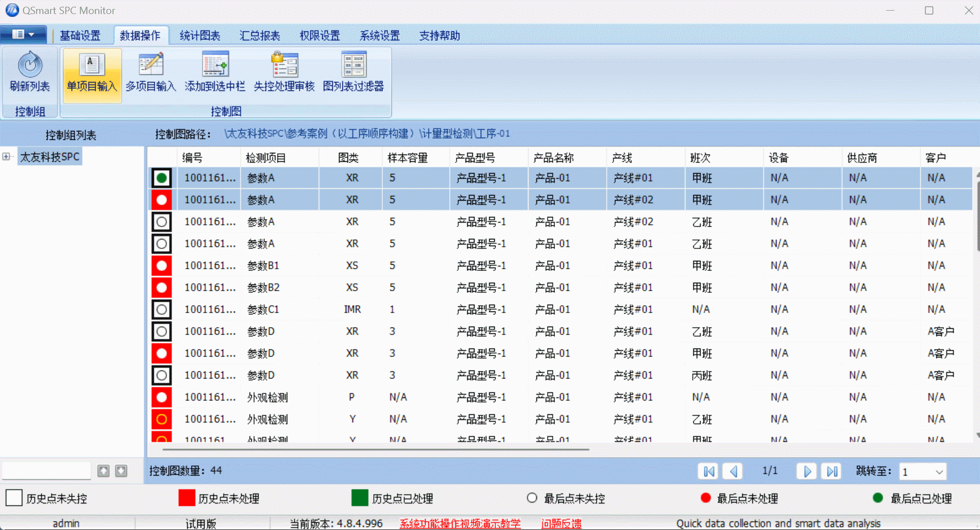Expand the 太友科技SPC tree node
Screen dimensions: 980x530
7,156
